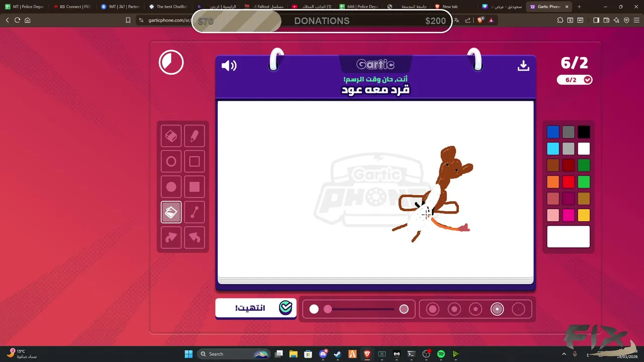Screen dimensions: 644x362
Task: Select the straight line tool
Action: [x=195, y=213]
